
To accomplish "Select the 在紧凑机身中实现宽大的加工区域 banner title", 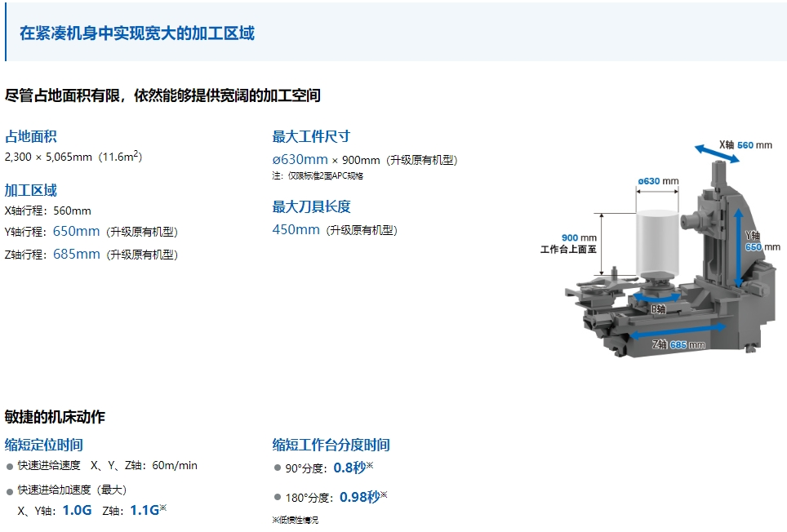I will coord(136,33).
